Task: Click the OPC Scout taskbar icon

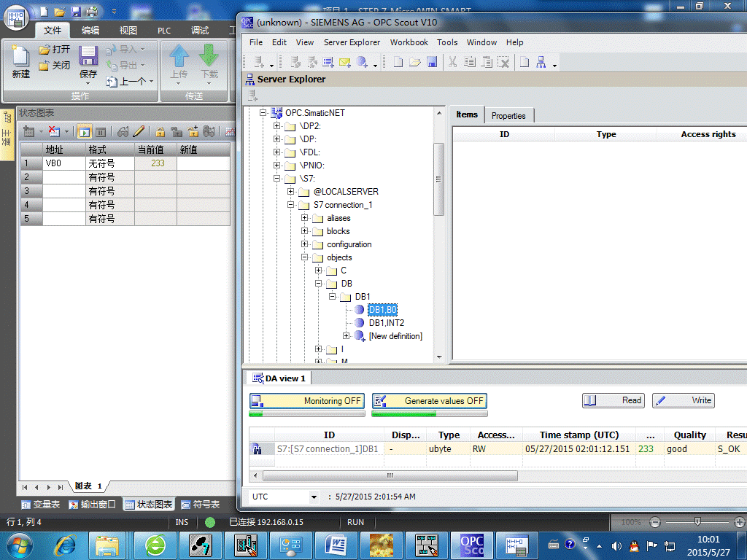Action: (x=472, y=545)
